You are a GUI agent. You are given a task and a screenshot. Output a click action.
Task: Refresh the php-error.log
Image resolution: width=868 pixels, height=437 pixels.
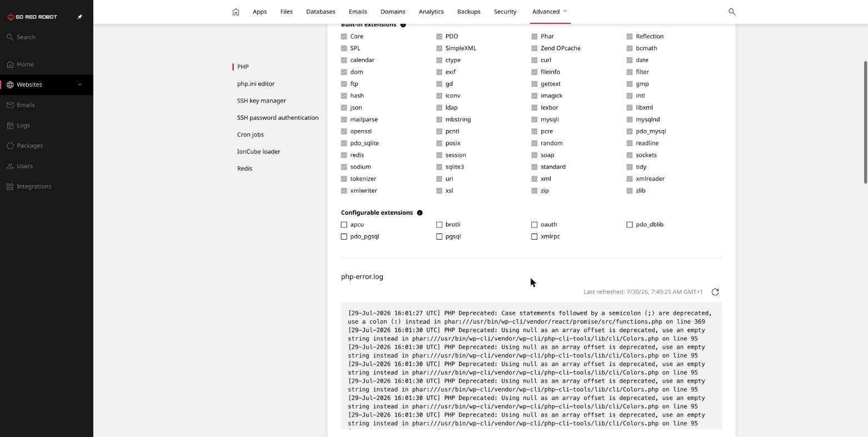point(715,292)
